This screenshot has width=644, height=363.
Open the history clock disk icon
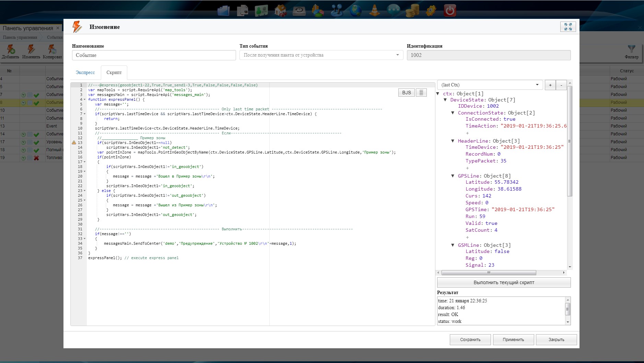[299, 11]
